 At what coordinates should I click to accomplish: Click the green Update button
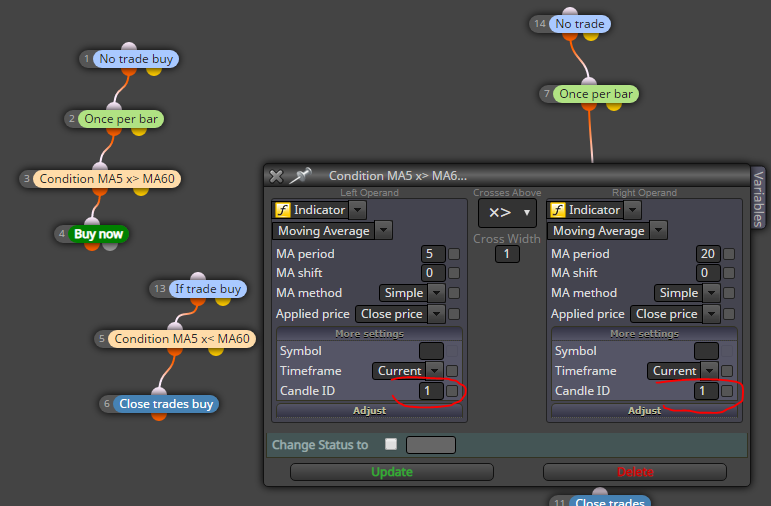[x=392, y=472]
